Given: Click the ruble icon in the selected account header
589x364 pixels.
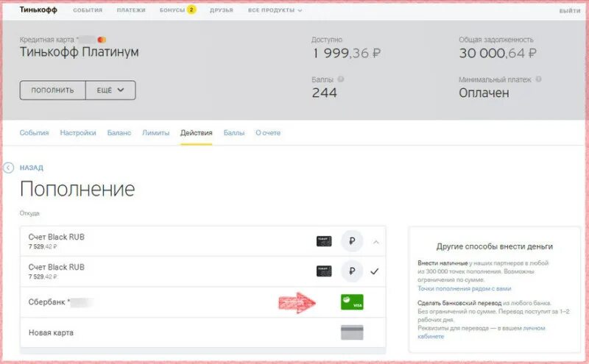Looking at the screenshot, I should tap(352, 241).
